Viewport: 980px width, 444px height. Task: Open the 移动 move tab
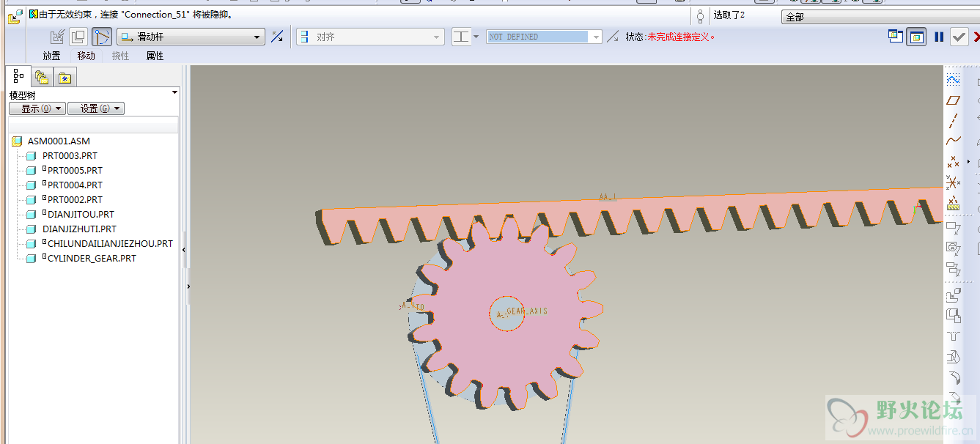tap(86, 56)
